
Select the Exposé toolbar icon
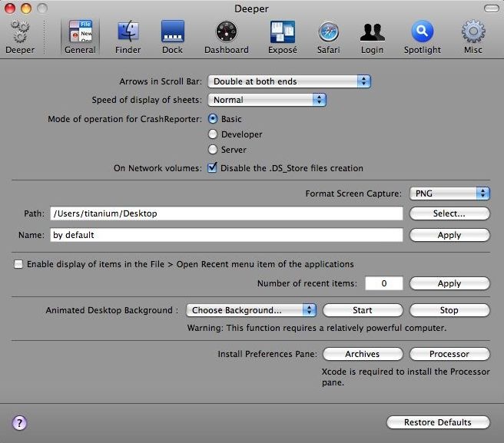(283, 36)
